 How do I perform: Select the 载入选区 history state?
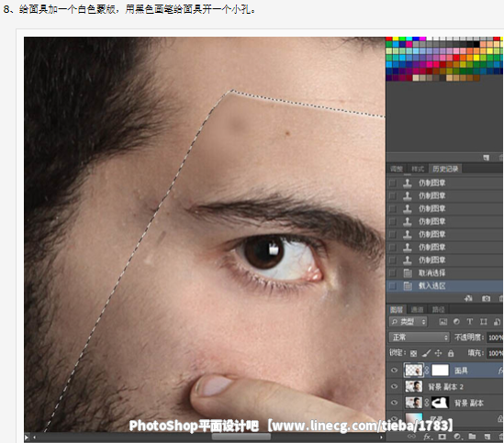click(x=445, y=286)
